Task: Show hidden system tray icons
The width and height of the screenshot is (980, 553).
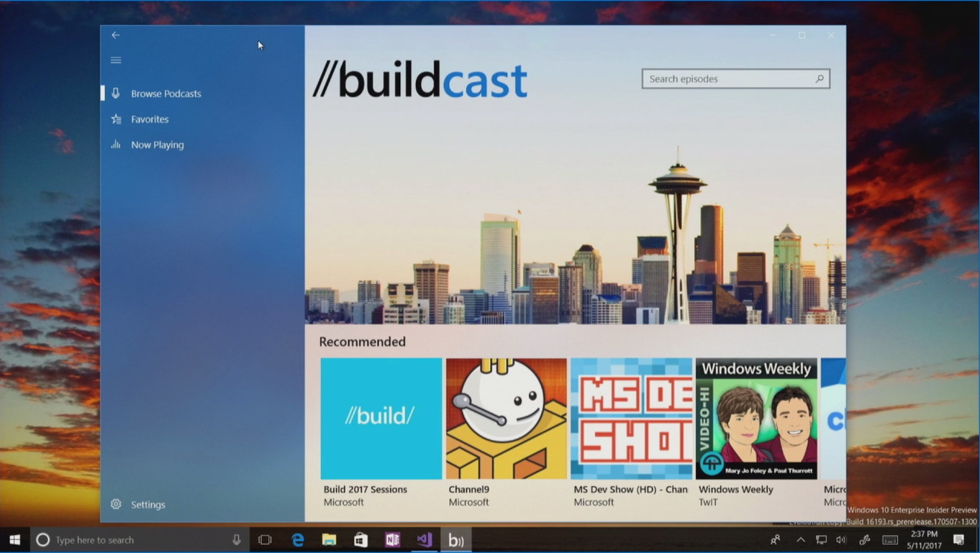Action: (x=801, y=540)
